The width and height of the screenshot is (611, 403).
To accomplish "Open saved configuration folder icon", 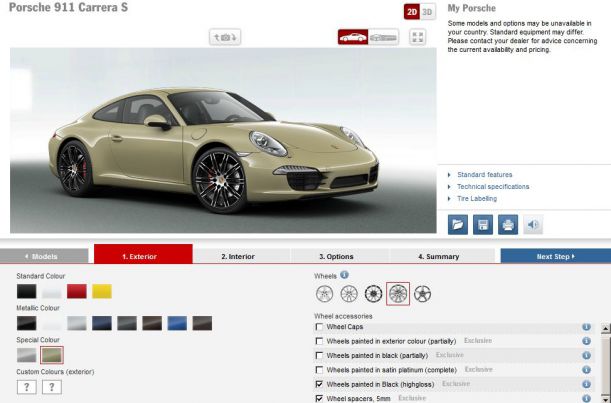I will [x=458, y=224].
